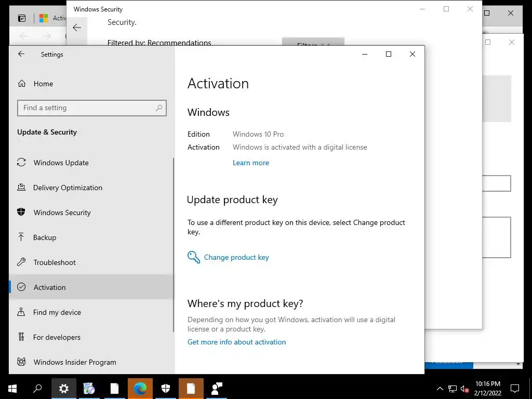Click the "Update product key" heading

(x=232, y=200)
